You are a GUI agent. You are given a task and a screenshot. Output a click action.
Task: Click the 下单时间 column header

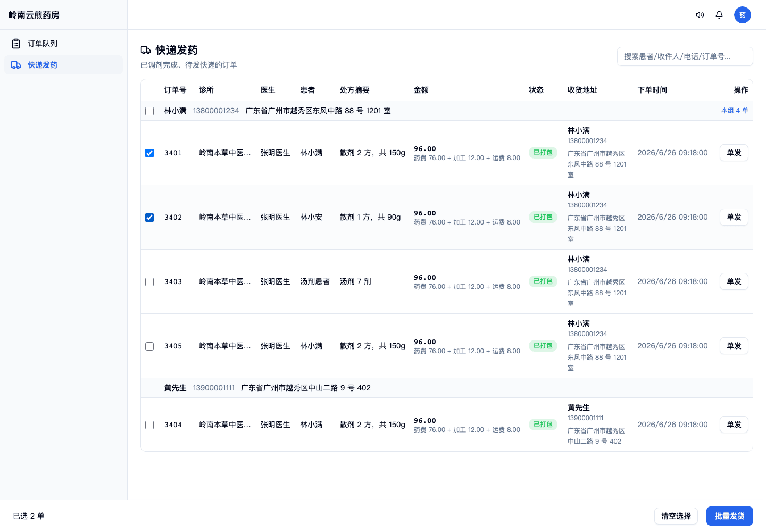click(x=652, y=90)
